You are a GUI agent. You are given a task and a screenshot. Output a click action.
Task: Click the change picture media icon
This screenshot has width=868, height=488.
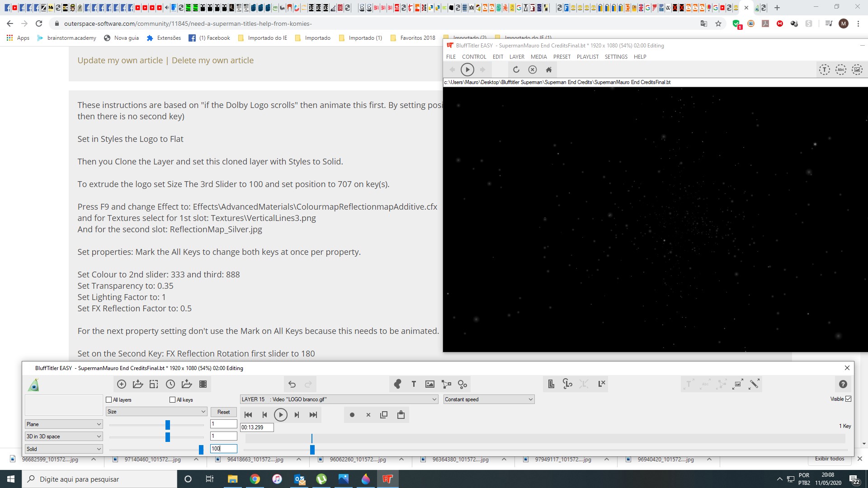[738, 384]
